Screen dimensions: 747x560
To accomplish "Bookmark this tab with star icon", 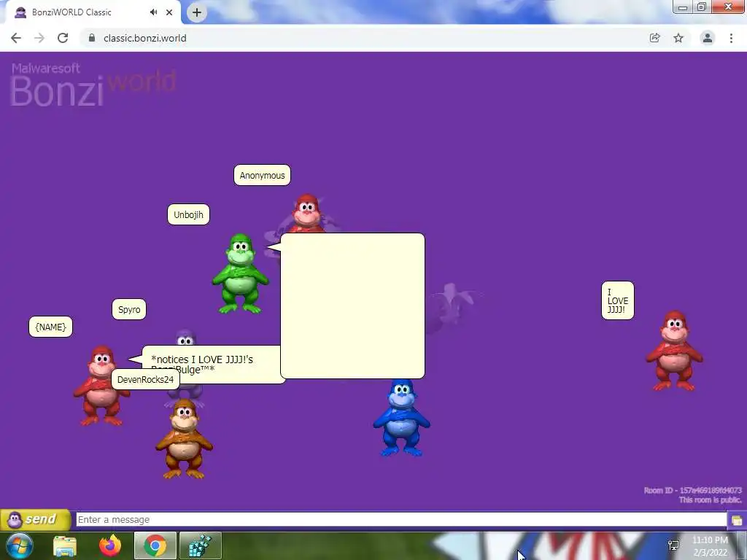I will tap(678, 38).
